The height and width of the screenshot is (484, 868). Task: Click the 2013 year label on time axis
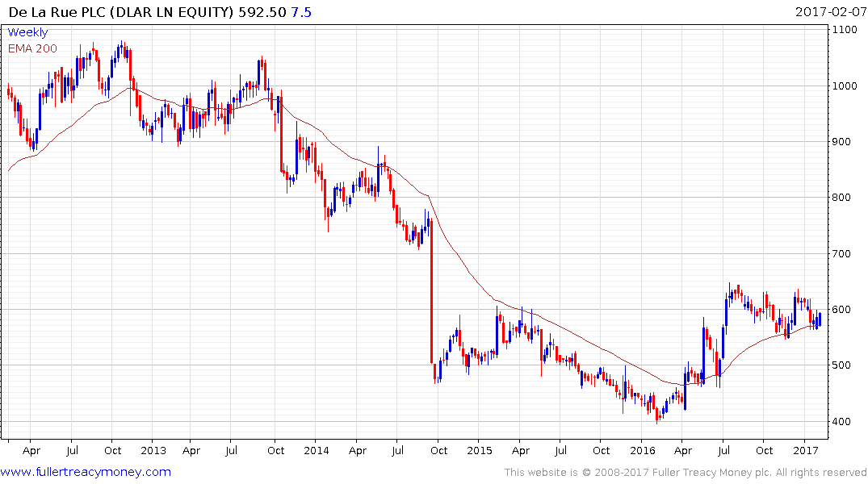(x=153, y=450)
